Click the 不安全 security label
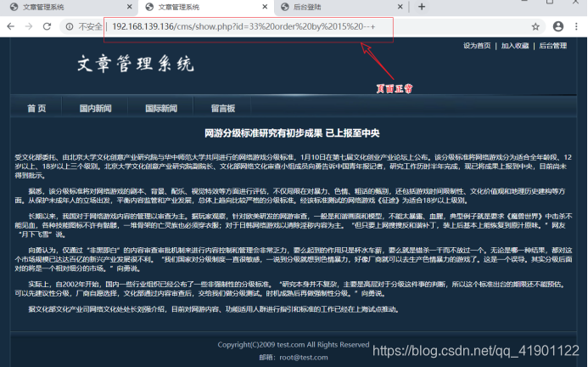Viewport: 588px width, 367px height. pyautogui.click(x=90, y=26)
